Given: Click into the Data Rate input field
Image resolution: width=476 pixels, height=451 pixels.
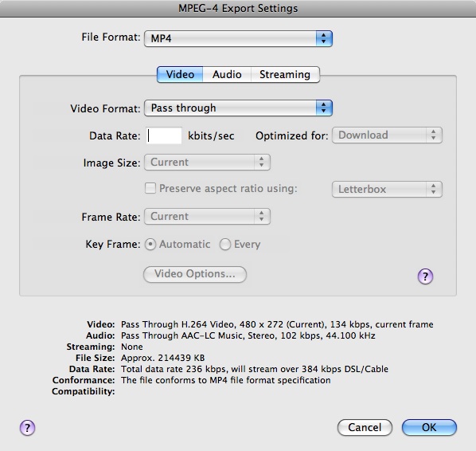Looking at the screenshot, I should point(164,135).
